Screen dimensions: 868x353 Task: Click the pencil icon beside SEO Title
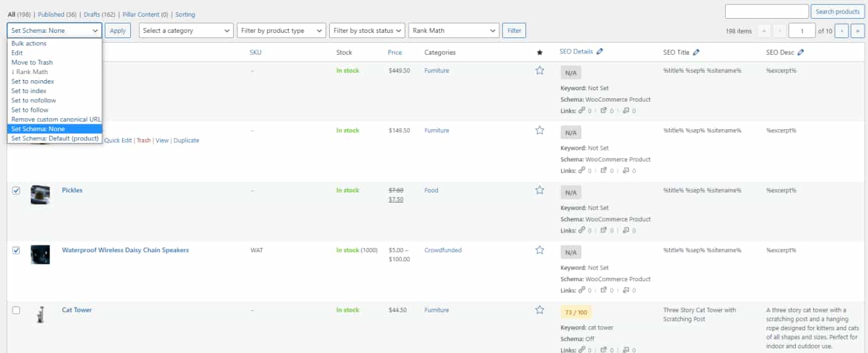coord(696,51)
